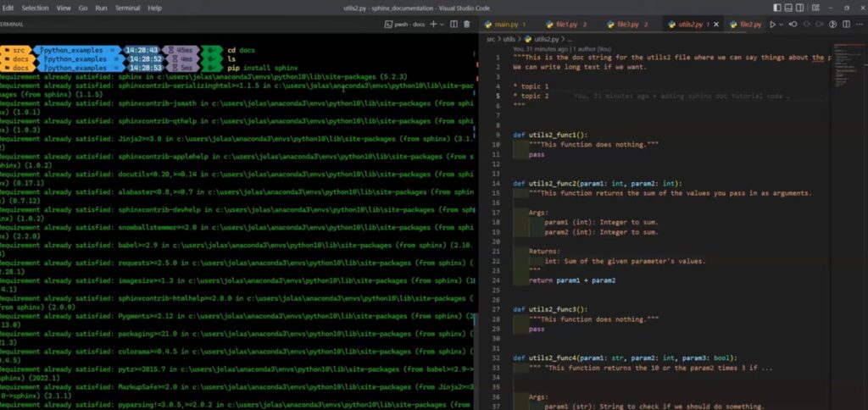This screenshot has height=410, width=868.
Task: Toggle the secondary side bar layout icon
Action: pyautogui.click(x=800, y=8)
